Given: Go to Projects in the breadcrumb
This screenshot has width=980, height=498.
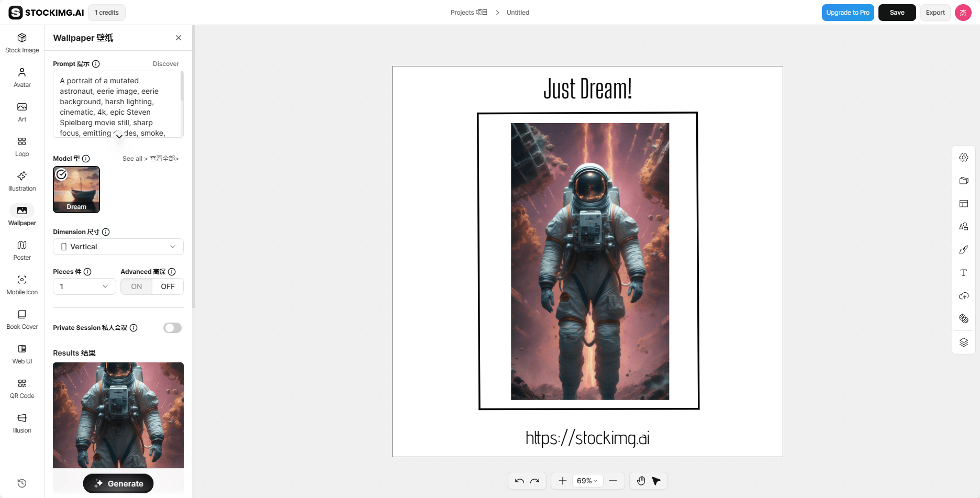Looking at the screenshot, I should pos(469,12).
